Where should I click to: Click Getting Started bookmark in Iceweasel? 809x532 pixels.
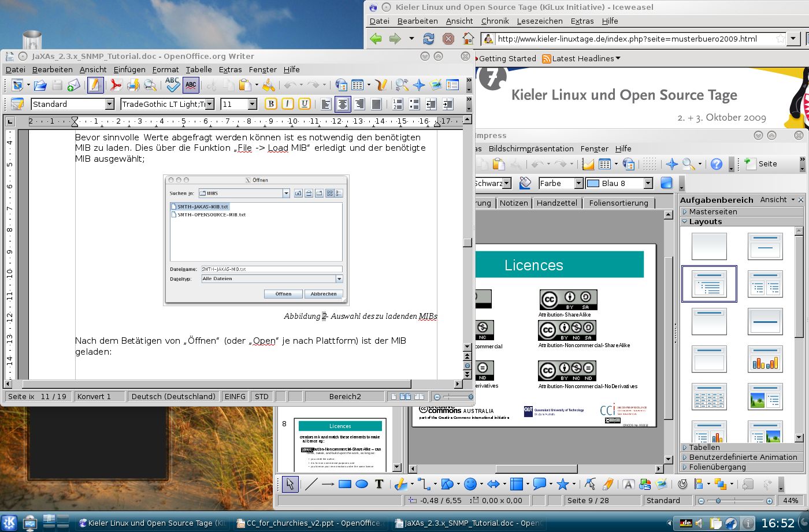[506, 58]
